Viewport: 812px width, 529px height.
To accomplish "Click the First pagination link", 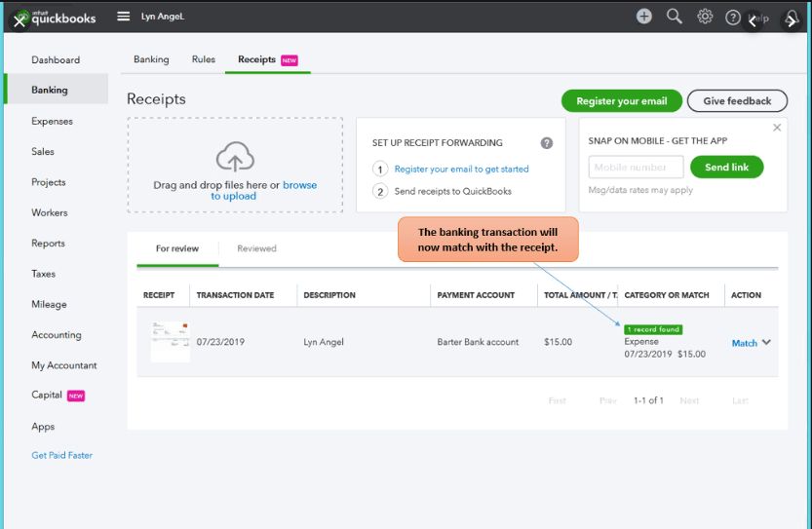I will coord(558,400).
